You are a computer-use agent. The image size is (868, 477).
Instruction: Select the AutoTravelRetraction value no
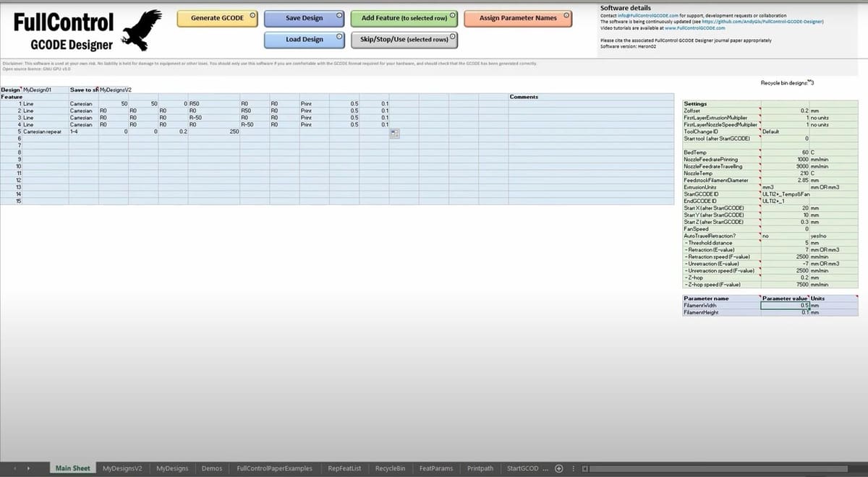[784, 236]
